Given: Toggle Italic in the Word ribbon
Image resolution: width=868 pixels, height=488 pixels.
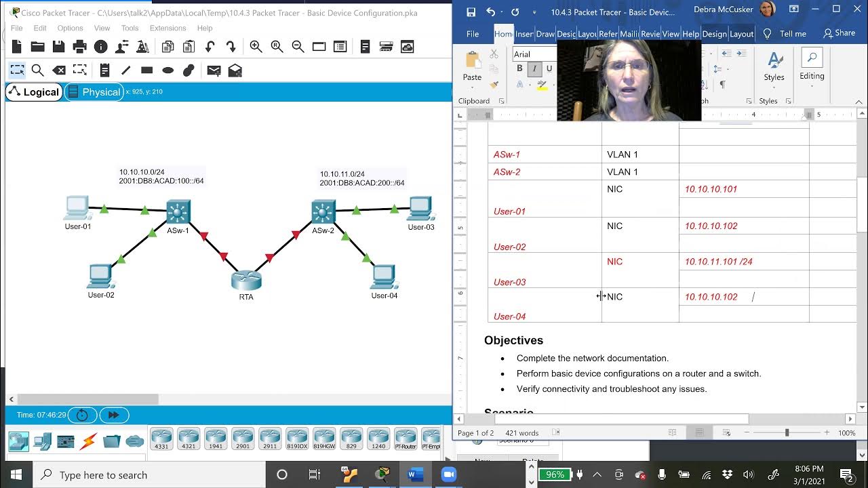Looking at the screenshot, I should (534, 68).
